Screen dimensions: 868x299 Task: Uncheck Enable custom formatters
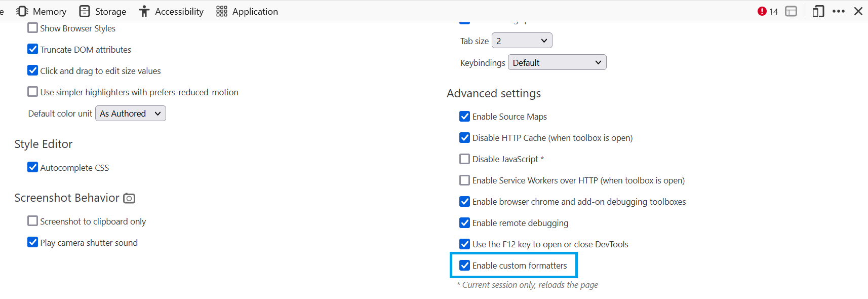(464, 266)
